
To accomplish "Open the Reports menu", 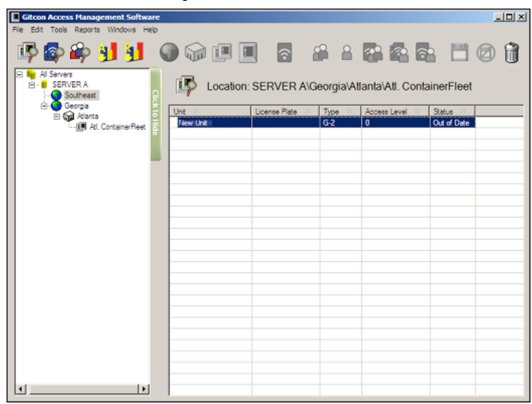I will (87, 30).
